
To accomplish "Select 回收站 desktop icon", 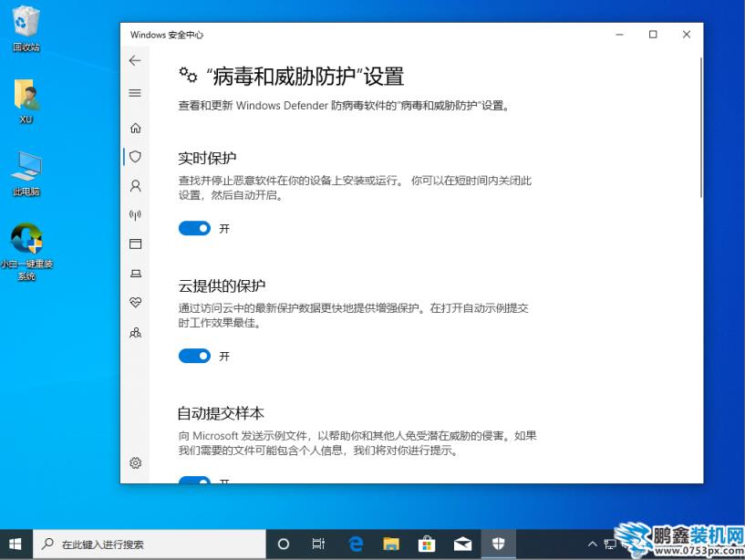I will (26, 29).
